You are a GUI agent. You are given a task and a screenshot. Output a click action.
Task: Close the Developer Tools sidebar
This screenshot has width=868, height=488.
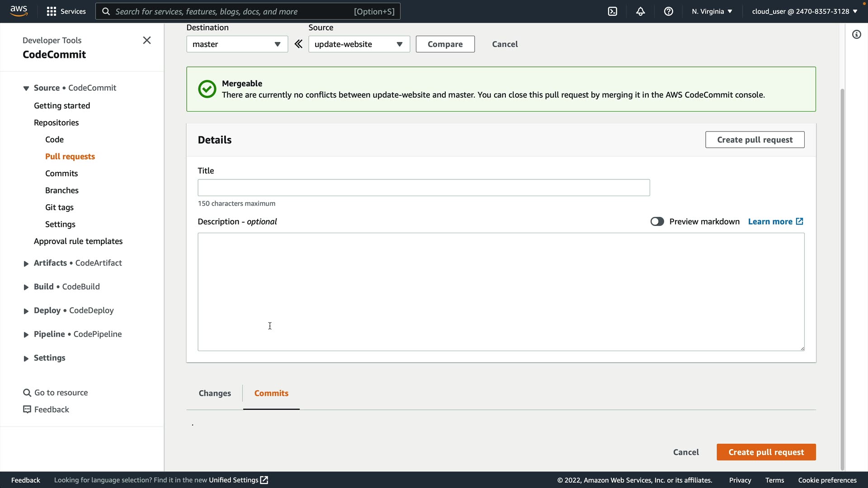[147, 40]
